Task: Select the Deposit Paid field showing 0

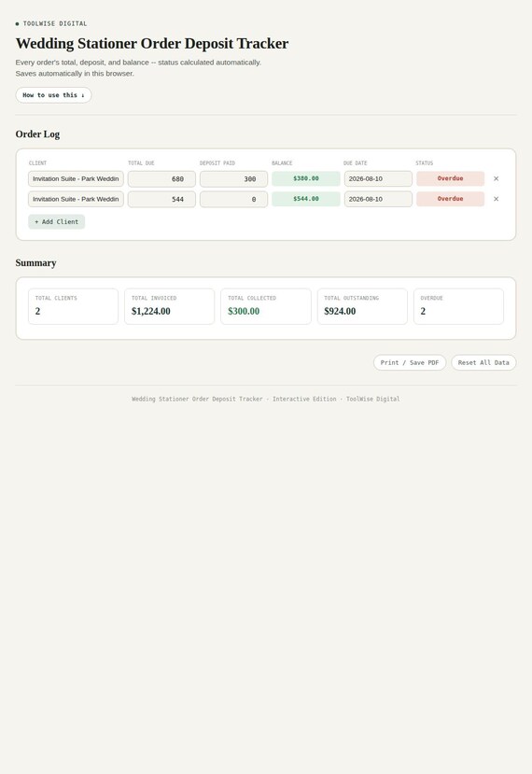Action: pyautogui.click(x=233, y=199)
